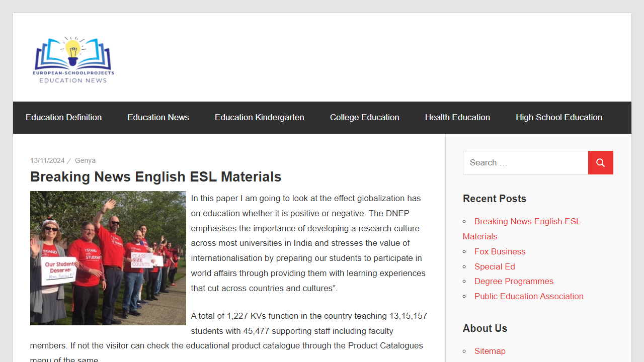This screenshot has height=362, width=644.
Task: Open the 'Special Ed' recent post
Action: (495, 266)
